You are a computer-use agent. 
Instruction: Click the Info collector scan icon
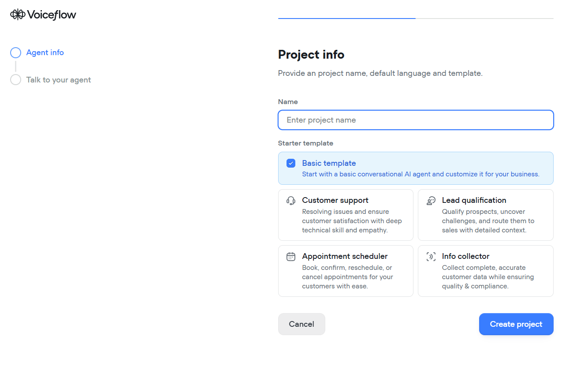431,257
